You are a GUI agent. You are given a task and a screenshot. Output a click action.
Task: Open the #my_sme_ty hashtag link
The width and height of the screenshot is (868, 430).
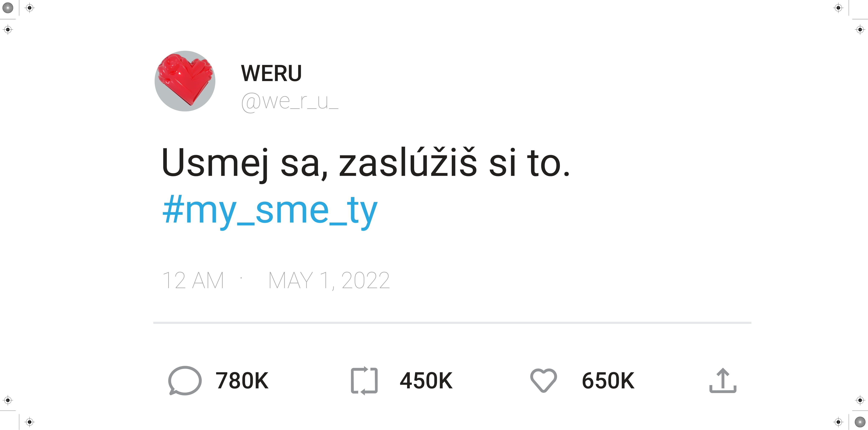pyautogui.click(x=269, y=210)
